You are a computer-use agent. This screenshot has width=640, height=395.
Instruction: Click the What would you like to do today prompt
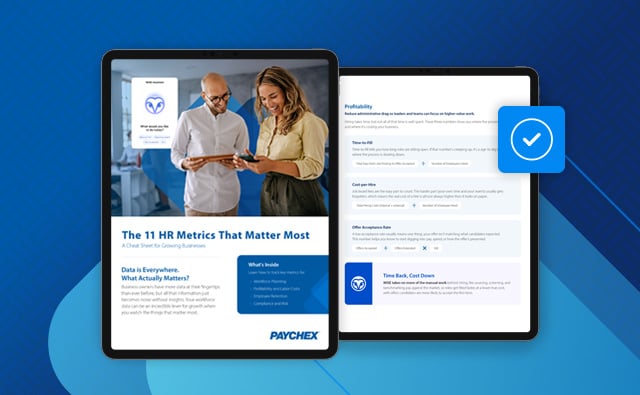[x=155, y=128]
